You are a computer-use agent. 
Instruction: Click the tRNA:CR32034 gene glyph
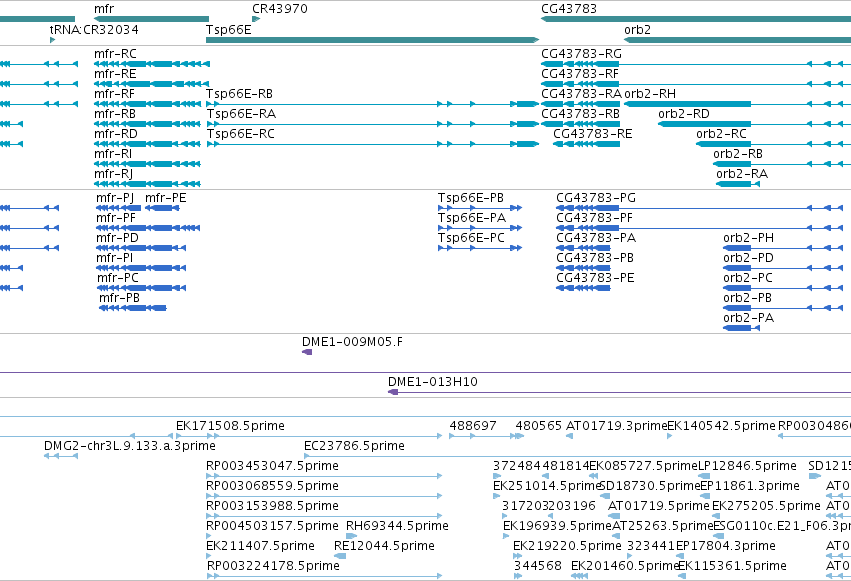tap(53, 40)
